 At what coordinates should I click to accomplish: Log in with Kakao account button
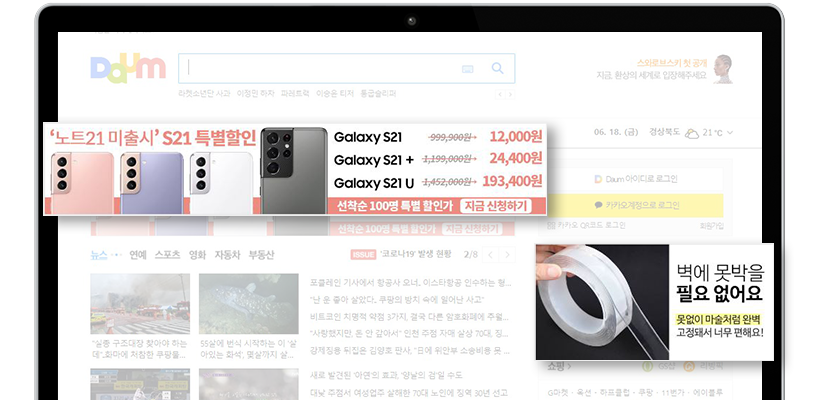point(635,205)
